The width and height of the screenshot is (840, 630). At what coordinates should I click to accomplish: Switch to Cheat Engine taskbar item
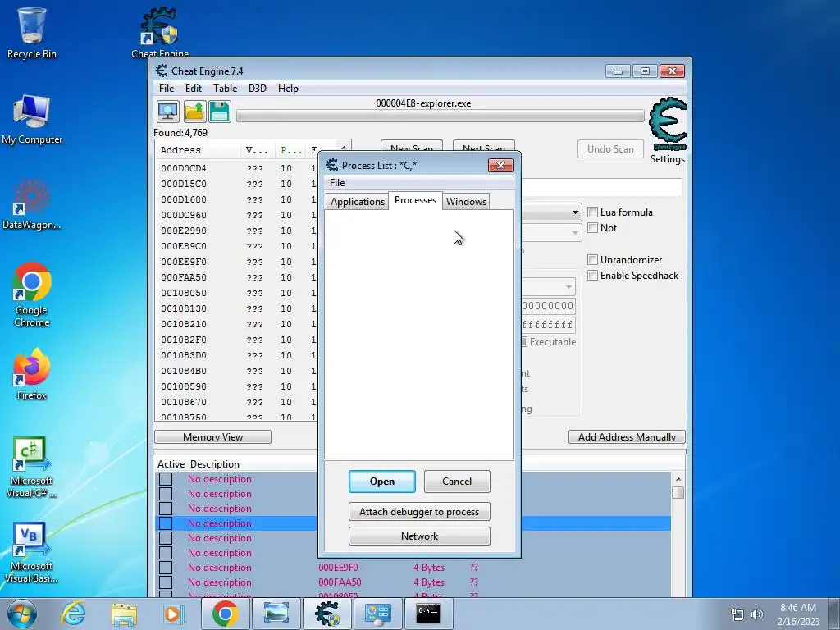click(x=327, y=614)
